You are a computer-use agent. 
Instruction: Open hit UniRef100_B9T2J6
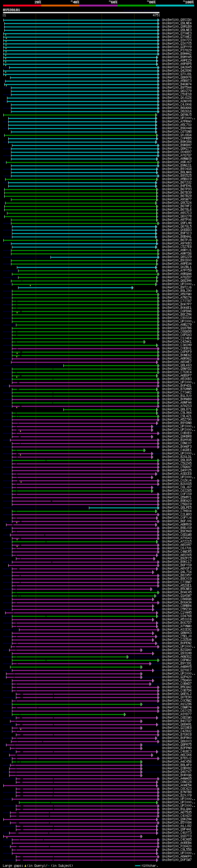[177, 287]
